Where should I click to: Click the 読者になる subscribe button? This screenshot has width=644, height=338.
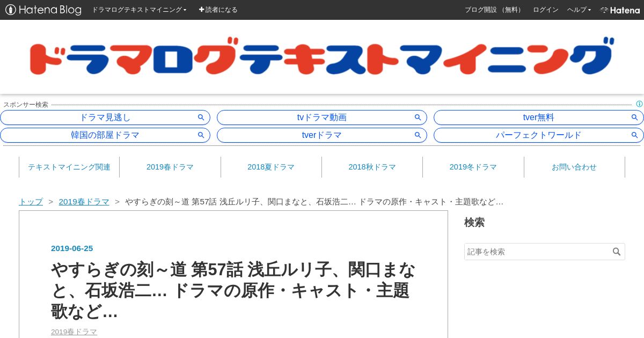[218, 10]
